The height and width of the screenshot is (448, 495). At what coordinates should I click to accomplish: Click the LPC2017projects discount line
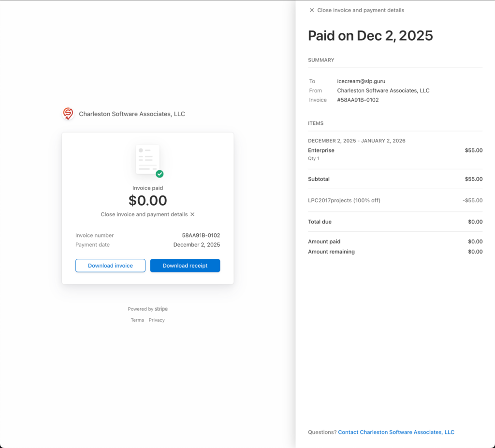pyautogui.click(x=344, y=200)
